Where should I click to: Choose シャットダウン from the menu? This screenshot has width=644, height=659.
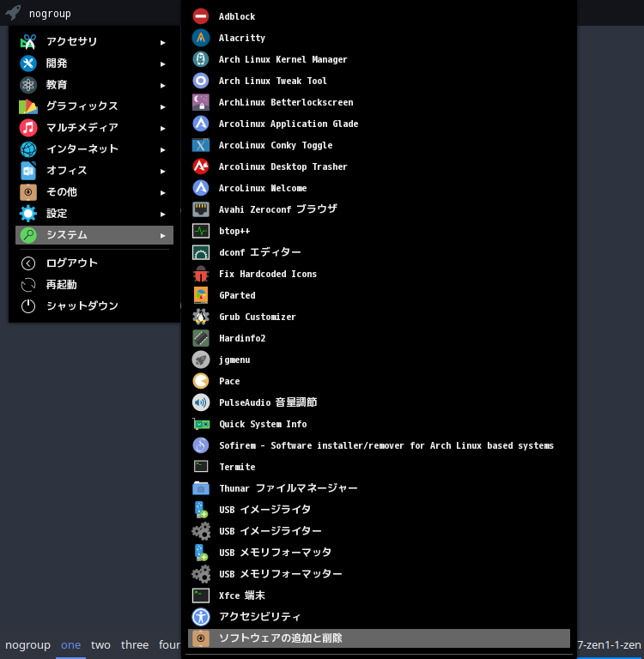(94, 306)
